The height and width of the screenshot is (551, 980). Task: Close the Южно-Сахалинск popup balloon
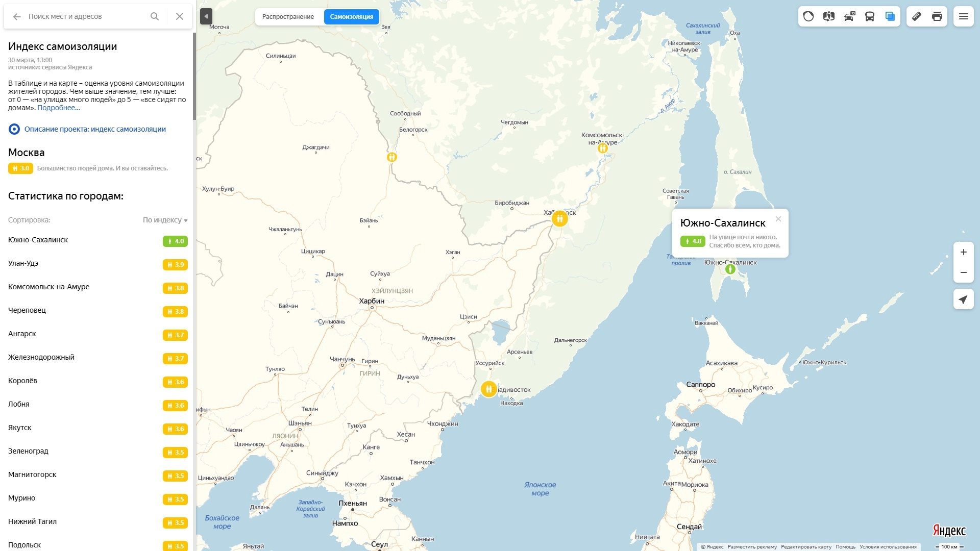click(x=778, y=219)
